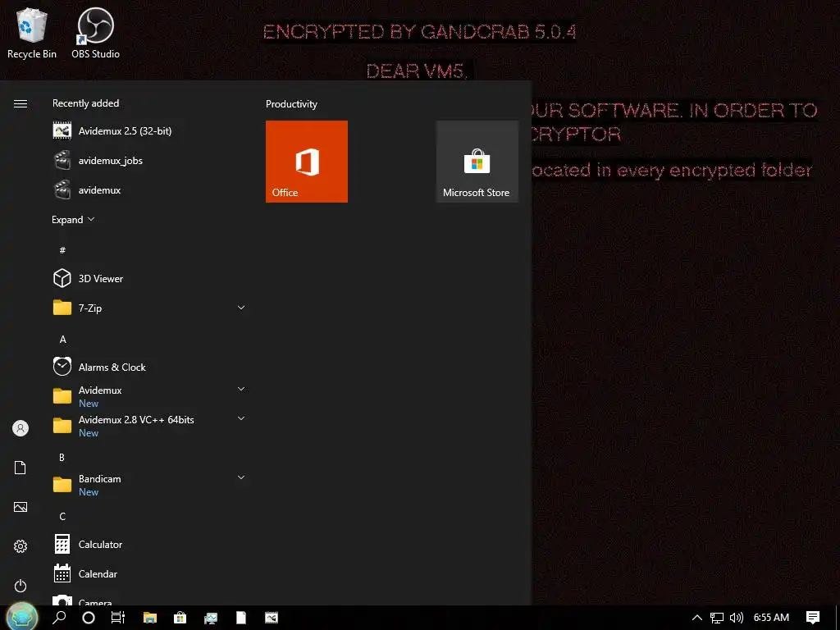Open Alarms & Clock app
The image size is (840, 630).
(x=149, y=367)
